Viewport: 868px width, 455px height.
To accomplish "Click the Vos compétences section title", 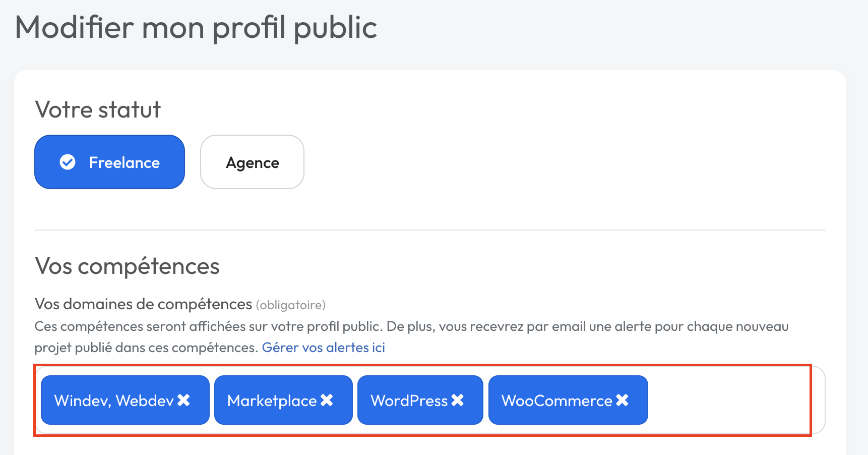I will (127, 266).
